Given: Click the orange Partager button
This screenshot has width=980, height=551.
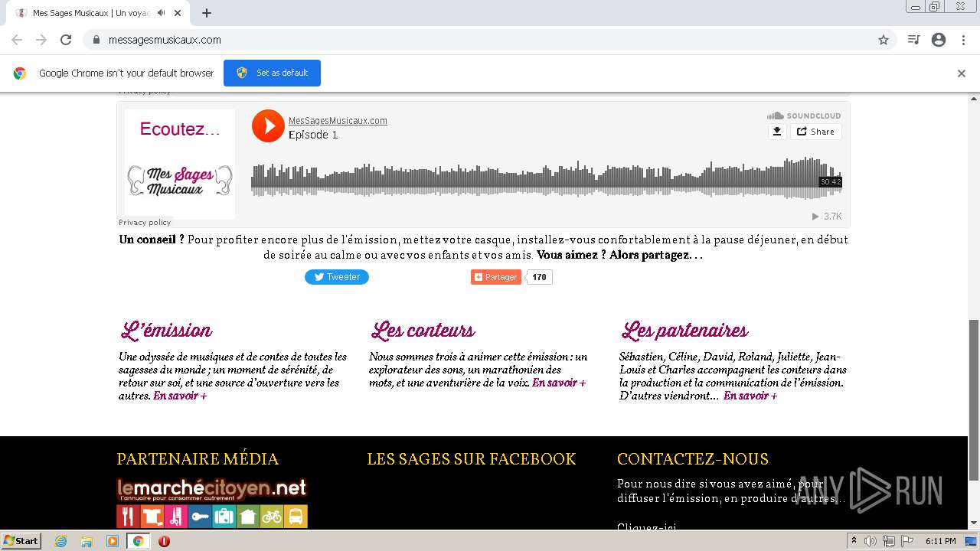Looking at the screenshot, I should 496,277.
